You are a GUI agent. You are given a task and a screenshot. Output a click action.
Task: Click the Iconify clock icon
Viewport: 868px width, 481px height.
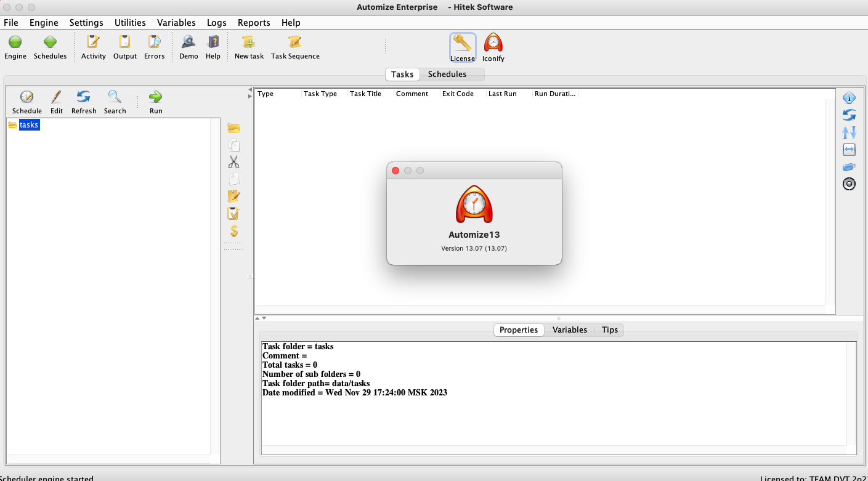[x=493, y=44]
